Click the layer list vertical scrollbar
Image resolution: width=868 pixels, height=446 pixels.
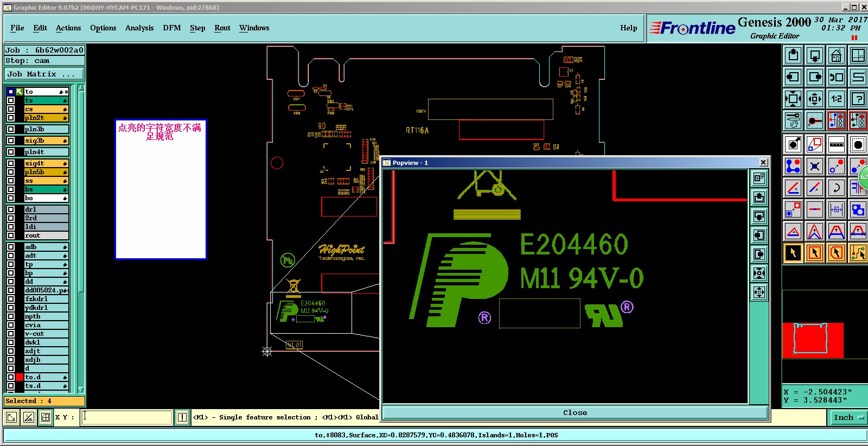pos(81,238)
